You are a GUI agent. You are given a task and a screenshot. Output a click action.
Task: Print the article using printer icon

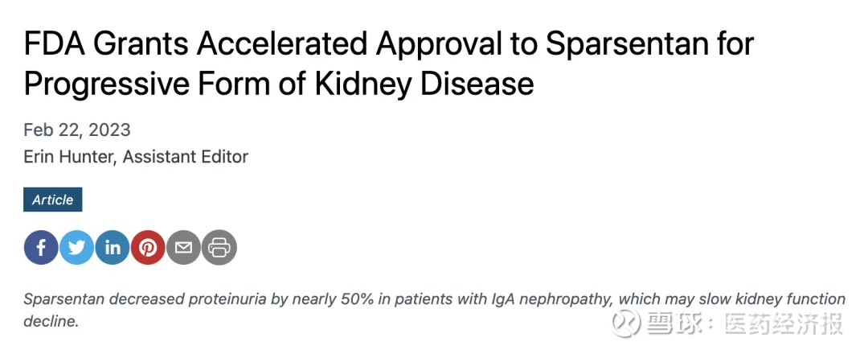pyautogui.click(x=219, y=248)
